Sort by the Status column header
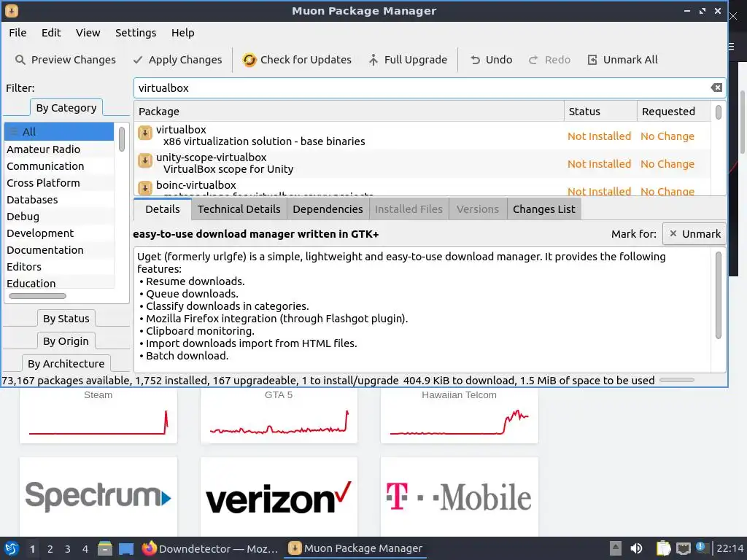The image size is (747, 560). click(601, 112)
